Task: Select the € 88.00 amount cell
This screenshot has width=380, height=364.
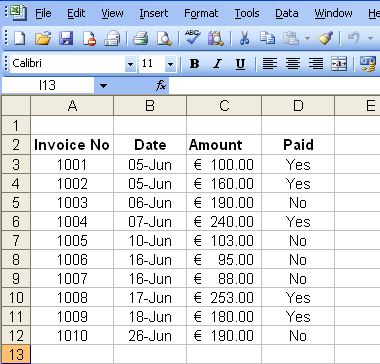Action: (x=224, y=279)
